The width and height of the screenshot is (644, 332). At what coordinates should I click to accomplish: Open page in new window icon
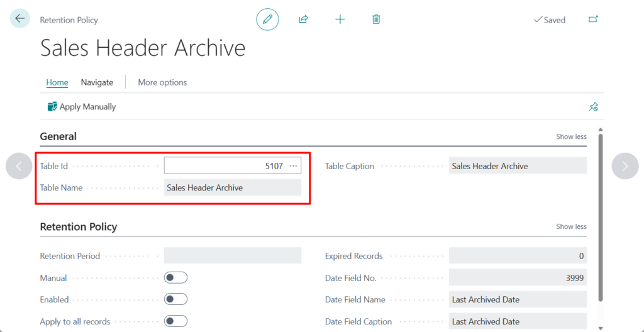point(593,19)
